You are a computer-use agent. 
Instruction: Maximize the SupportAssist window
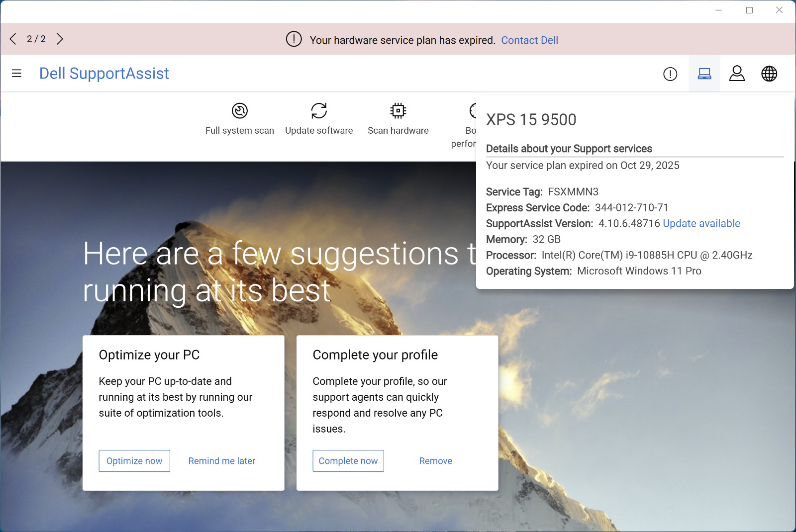tap(749, 10)
